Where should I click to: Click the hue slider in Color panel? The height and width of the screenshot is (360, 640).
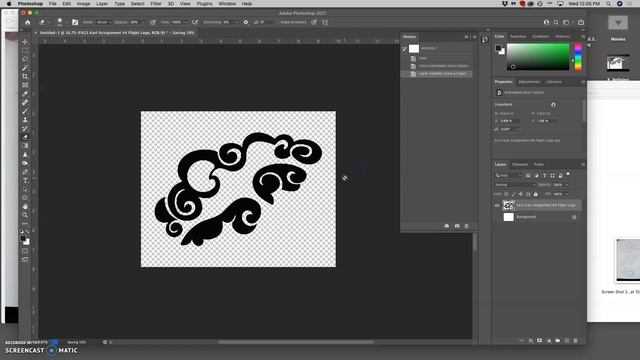(578, 57)
